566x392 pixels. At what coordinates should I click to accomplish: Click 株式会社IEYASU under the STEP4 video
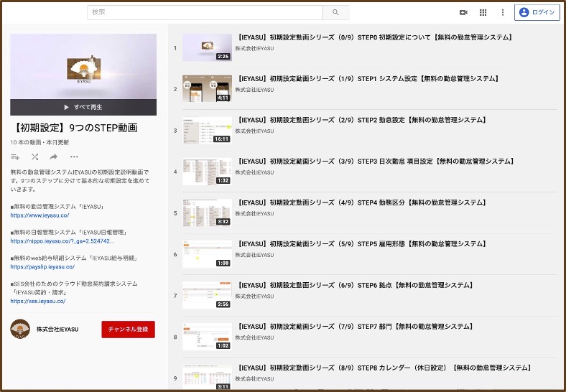[x=254, y=214]
